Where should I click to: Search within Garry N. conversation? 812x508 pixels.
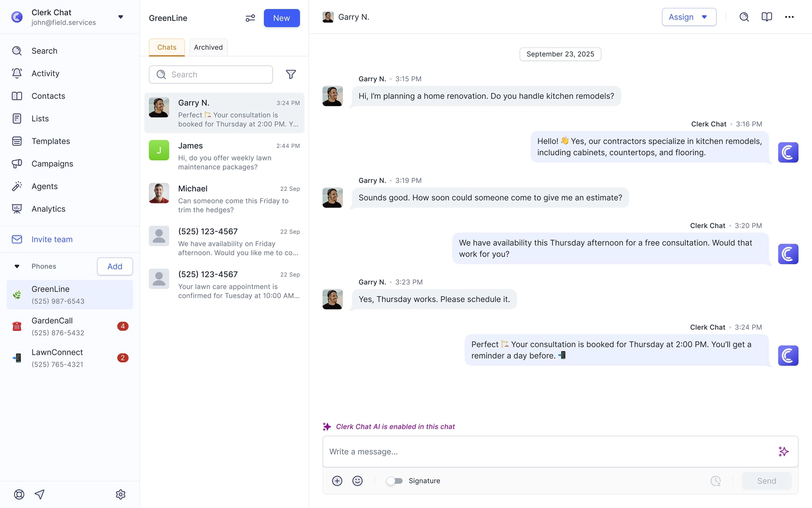pyautogui.click(x=744, y=17)
